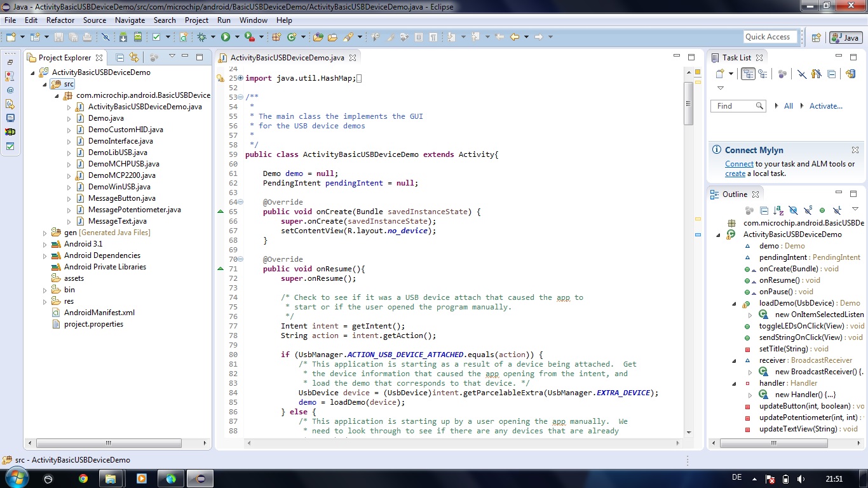The height and width of the screenshot is (488, 868).
Task: Click Synchronize Changed icon in Task List
Action: tap(851, 74)
